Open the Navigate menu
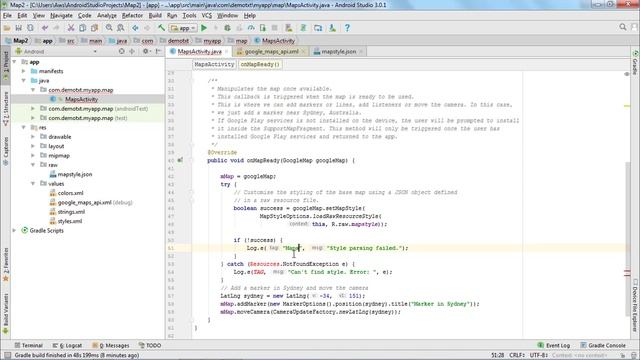Image resolution: width=640 pixels, height=360 pixels. [x=61, y=16]
